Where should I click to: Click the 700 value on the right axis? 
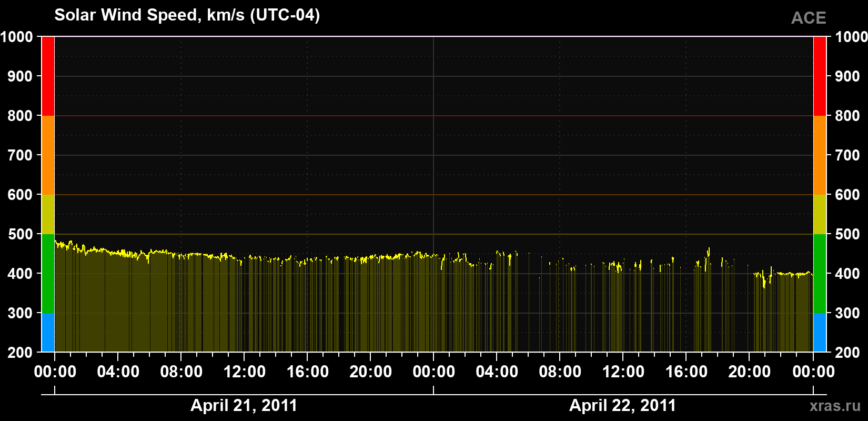847,155
